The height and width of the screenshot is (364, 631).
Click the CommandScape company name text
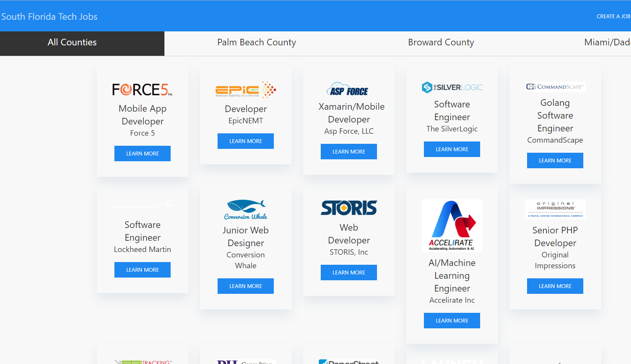pos(555,140)
